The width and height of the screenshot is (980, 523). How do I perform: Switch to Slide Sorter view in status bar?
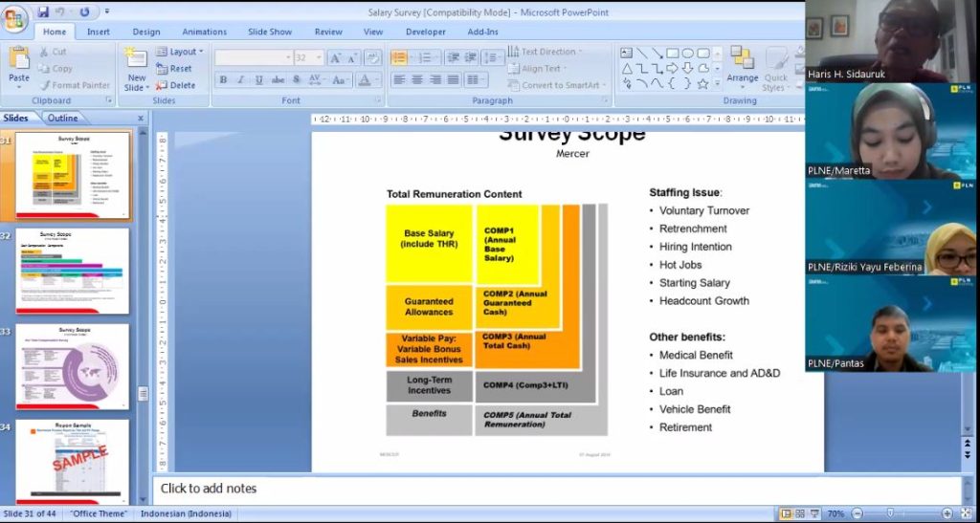pos(801,513)
